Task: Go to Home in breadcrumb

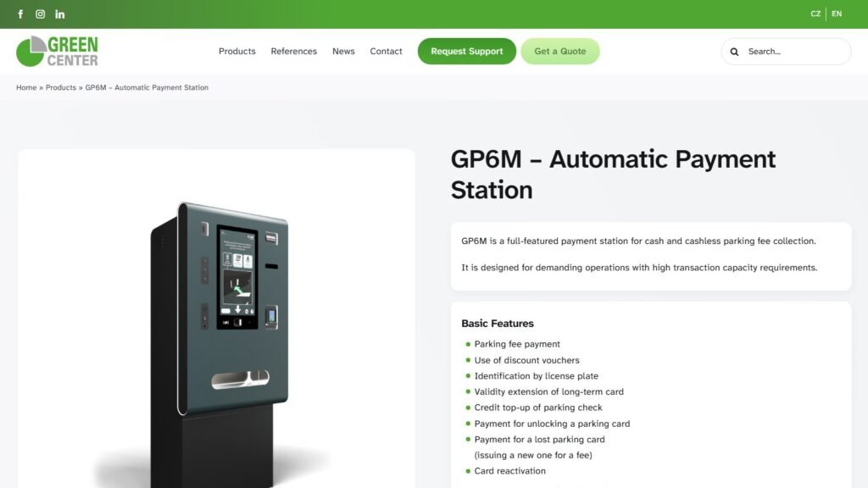Action: [x=26, y=87]
